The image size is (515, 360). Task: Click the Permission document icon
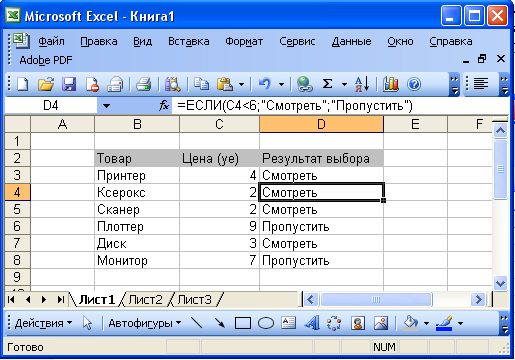(92, 84)
